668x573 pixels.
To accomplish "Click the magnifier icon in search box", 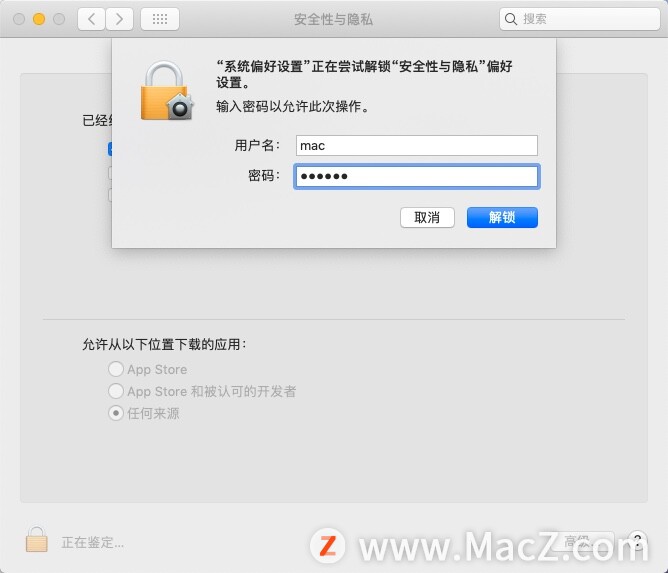I will pyautogui.click(x=510, y=19).
